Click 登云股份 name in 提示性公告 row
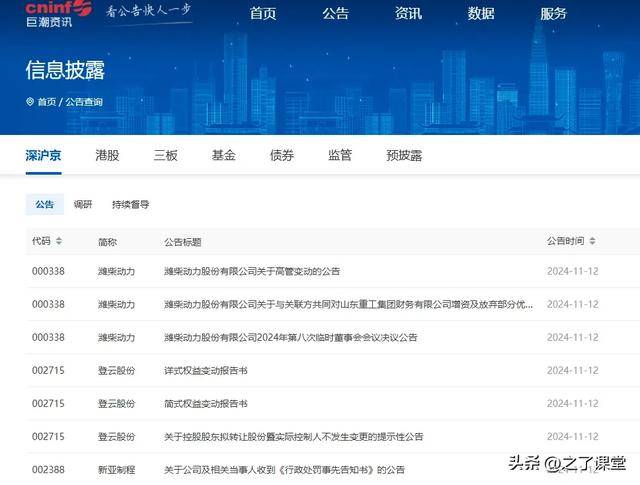 pyautogui.click(x=116, y=436)
